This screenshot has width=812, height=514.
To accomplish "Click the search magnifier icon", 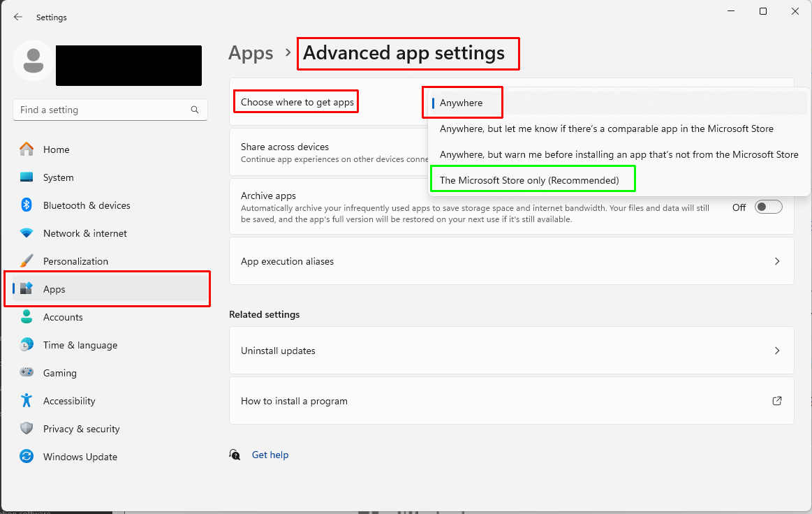I will click(195, 110).
